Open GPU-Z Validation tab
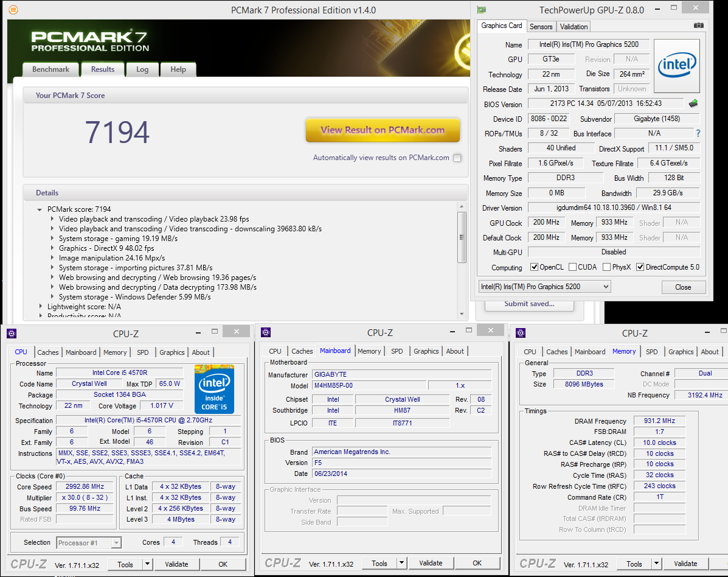 pyautogui.click(x=574, y=27)
